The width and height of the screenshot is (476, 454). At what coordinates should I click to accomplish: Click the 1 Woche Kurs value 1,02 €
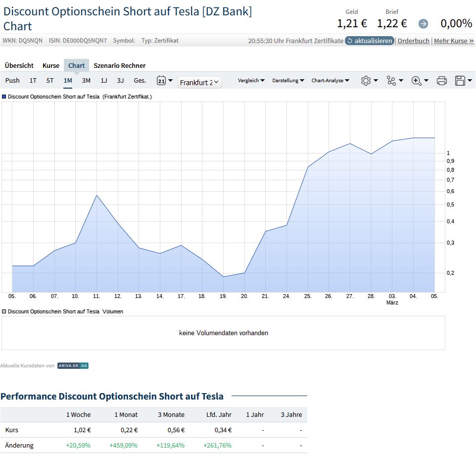[x=82, y=430]
